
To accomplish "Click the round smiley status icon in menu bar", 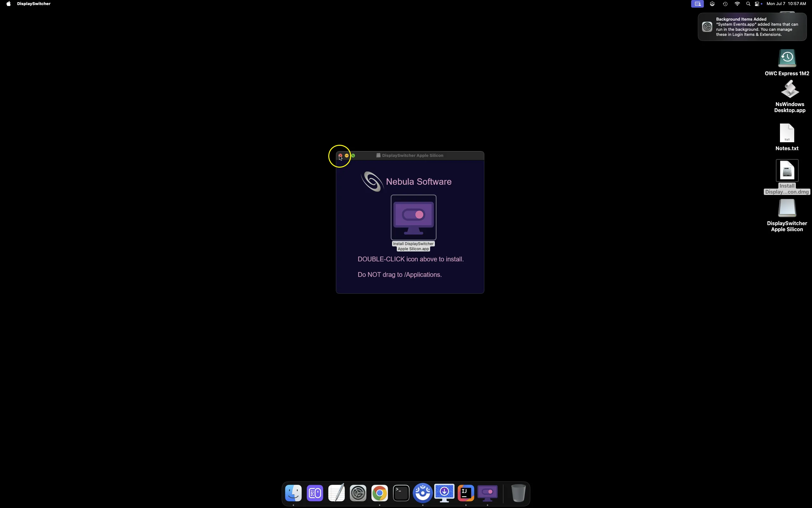I will click(x=712, y=4).
